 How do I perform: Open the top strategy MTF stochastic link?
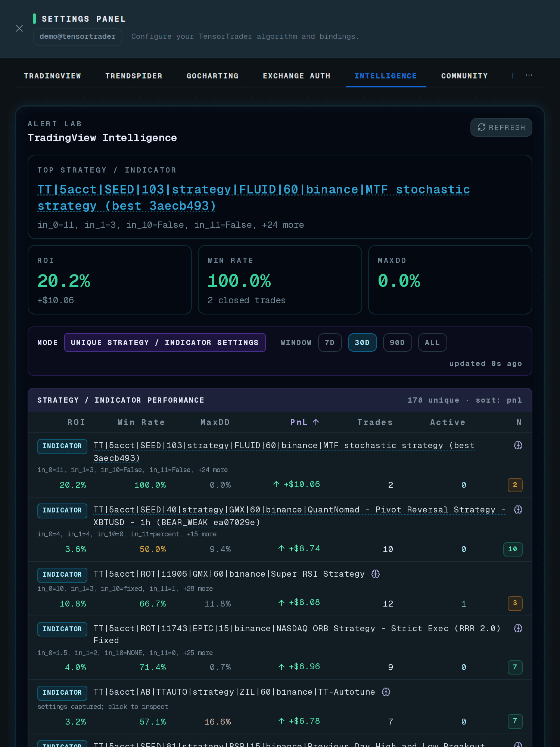pyautogui.click(x=253, y=198)
